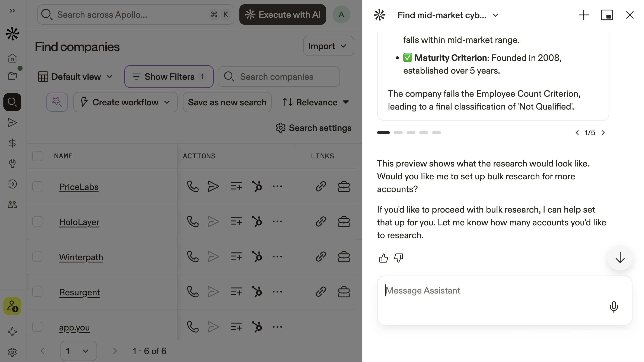The height and width of the screenshot is (362, 644).
Task: Open the Create workflow menu
Action: click(125, 102)
